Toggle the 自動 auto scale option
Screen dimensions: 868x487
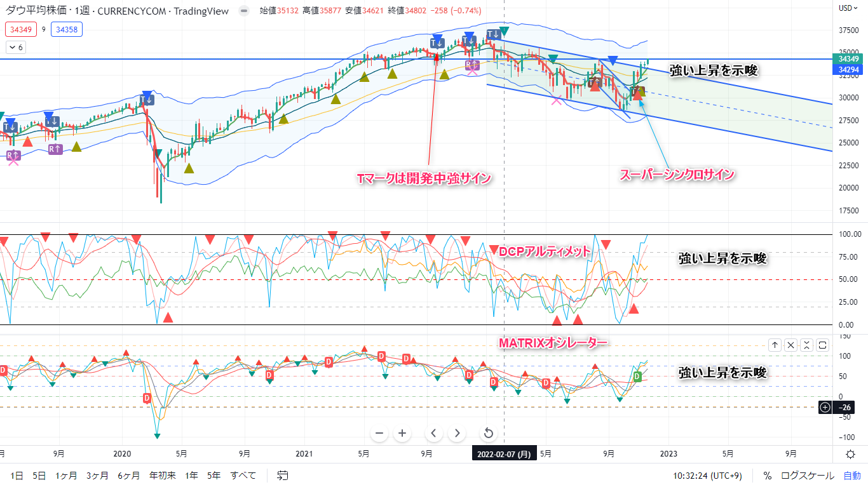click(x=852, y=476)
